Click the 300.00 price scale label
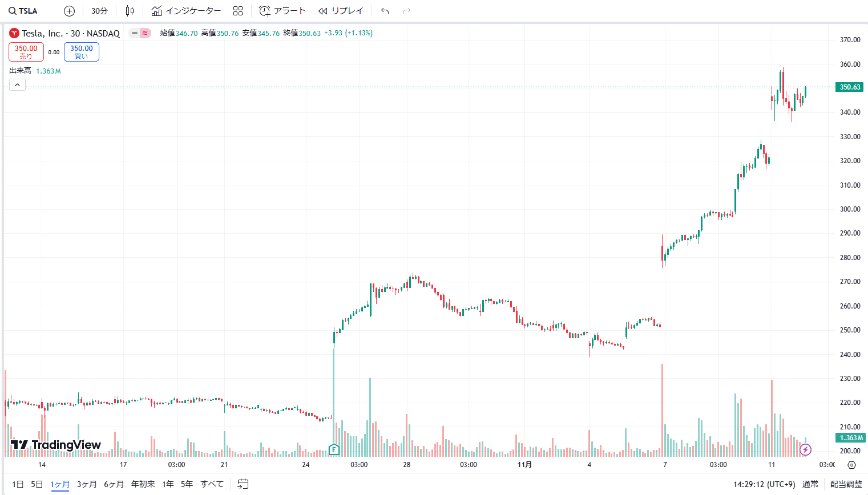The height and width of the screenshot is (495, 868). pos(850,209)
